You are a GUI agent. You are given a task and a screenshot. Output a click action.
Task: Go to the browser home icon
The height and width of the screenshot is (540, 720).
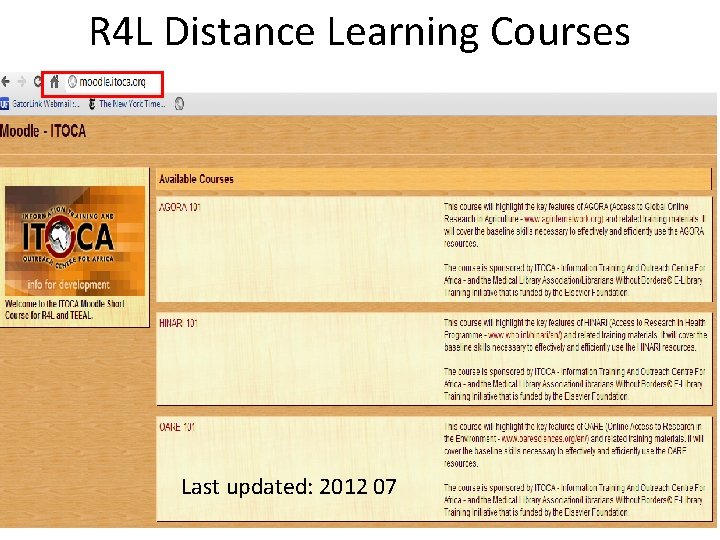(x=55, y=82)
